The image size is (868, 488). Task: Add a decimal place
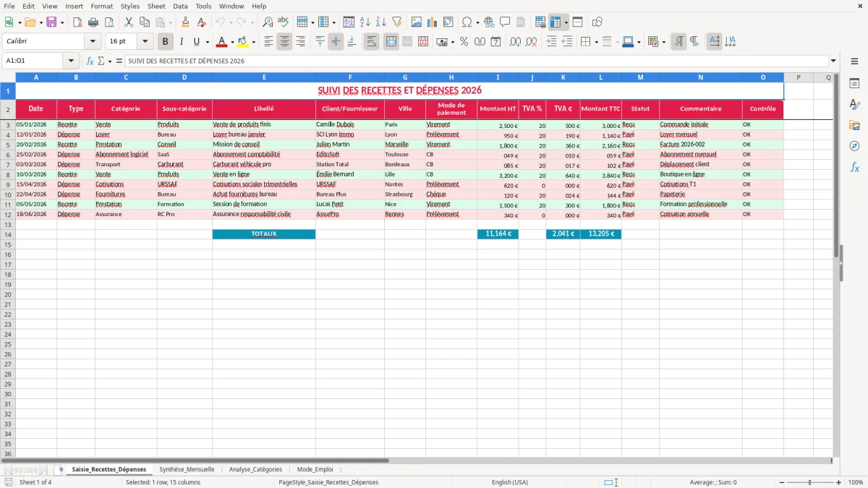coord(515,42)
